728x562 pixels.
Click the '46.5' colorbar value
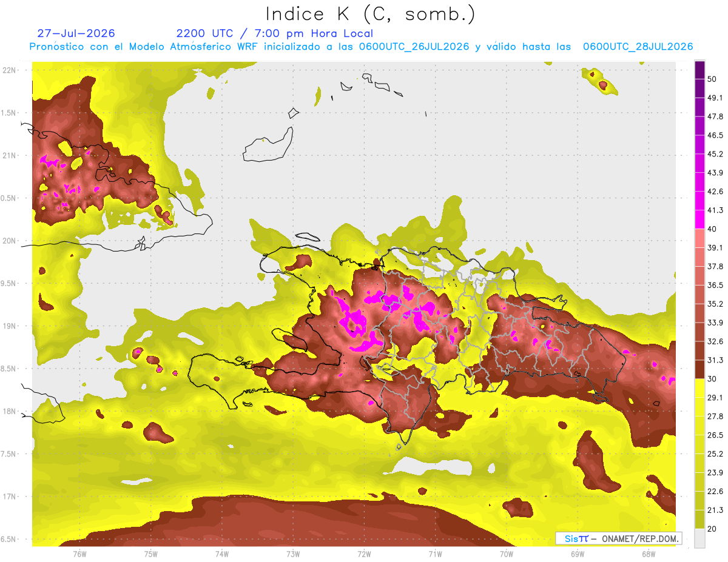pyautogui.click(x=715, y=135)
